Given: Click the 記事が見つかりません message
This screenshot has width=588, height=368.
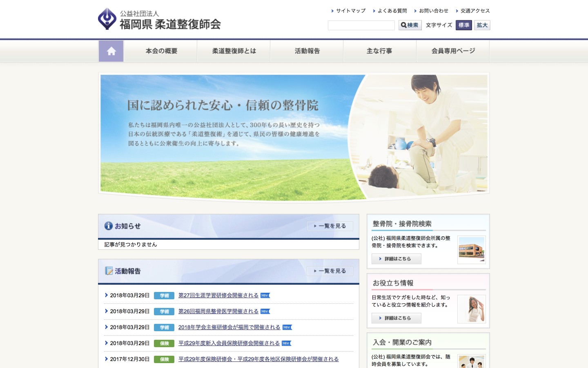Looking at the screenshot, I should [x=131, y=245].
